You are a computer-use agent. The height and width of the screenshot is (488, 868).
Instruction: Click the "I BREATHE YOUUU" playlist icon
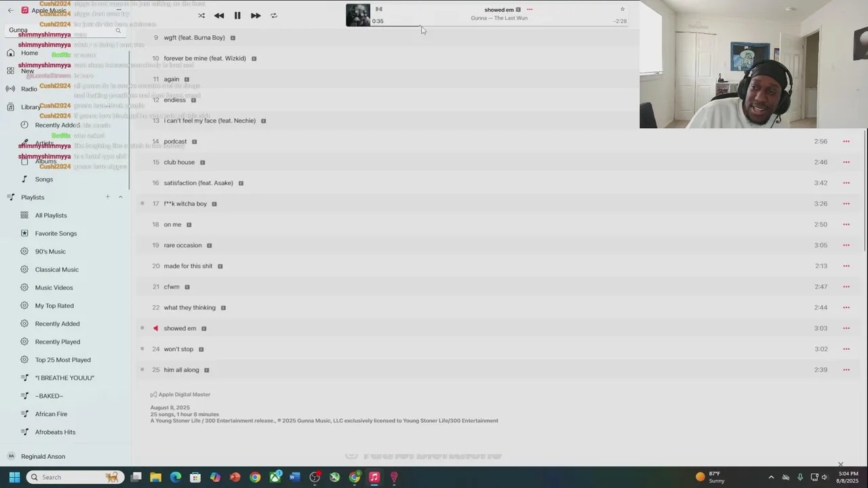[x=24, y=378]
